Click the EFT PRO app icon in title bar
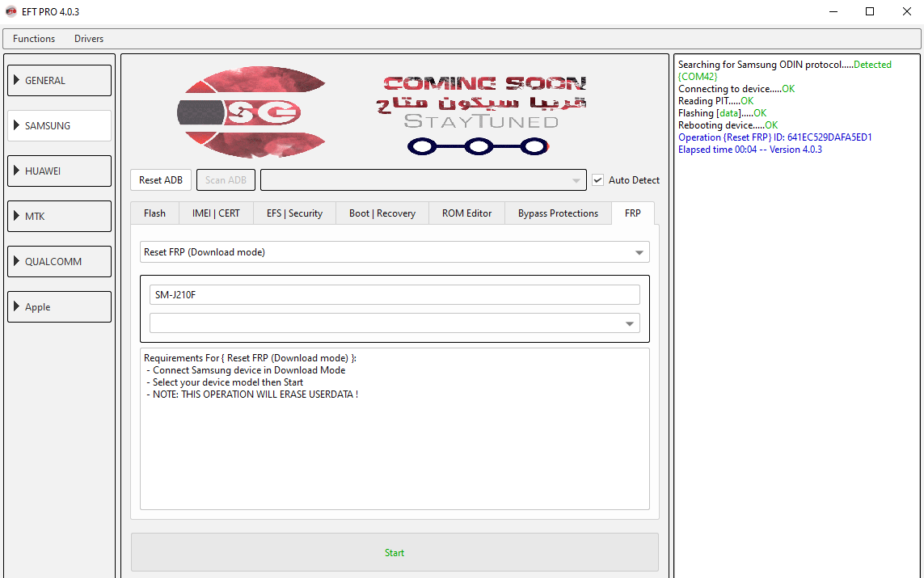Screen dimensions: 924x578 click(x=11, y=12)
